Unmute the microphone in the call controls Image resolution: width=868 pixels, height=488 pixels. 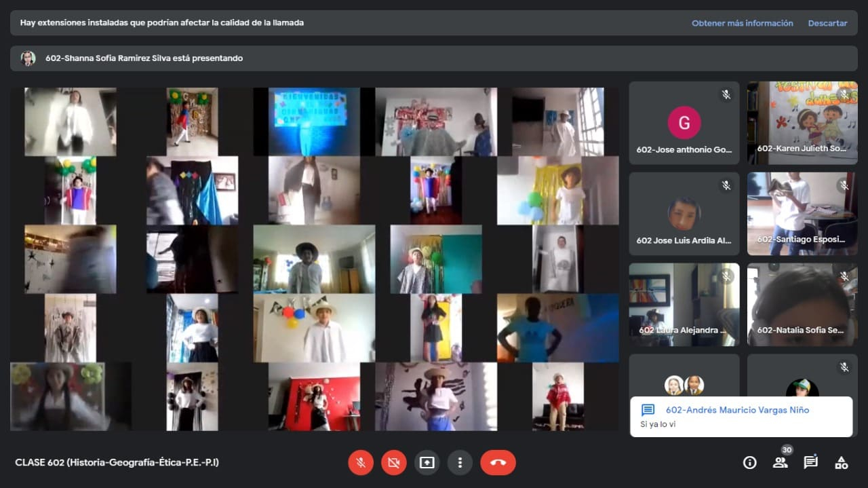pyautogui.click(x=361, y=463)
